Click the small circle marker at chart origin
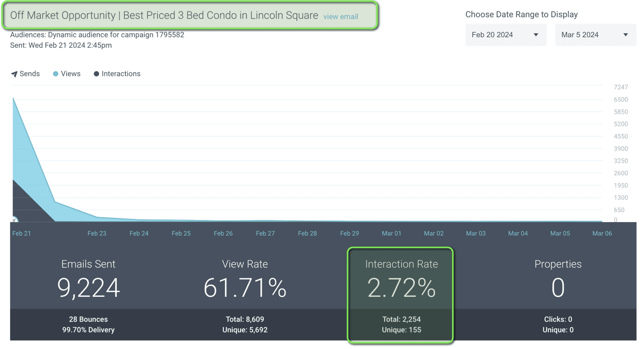The height and width of the screenshot is (349, 644). click(14, 220)
